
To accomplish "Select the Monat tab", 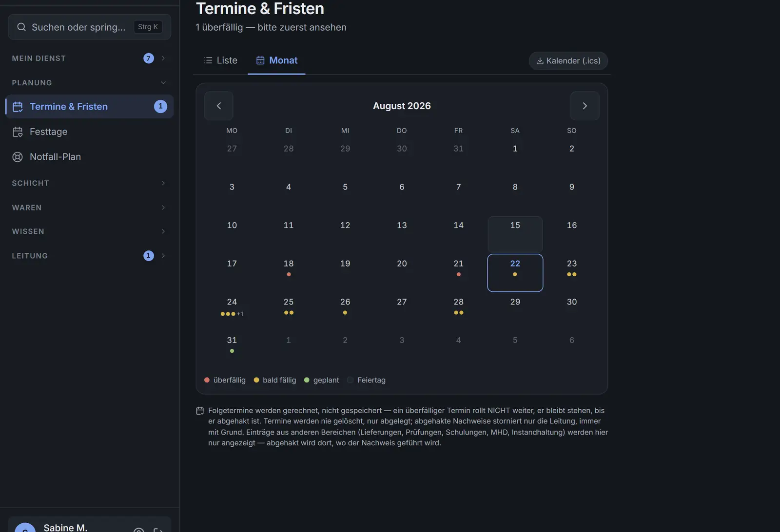I will point(276,60).
